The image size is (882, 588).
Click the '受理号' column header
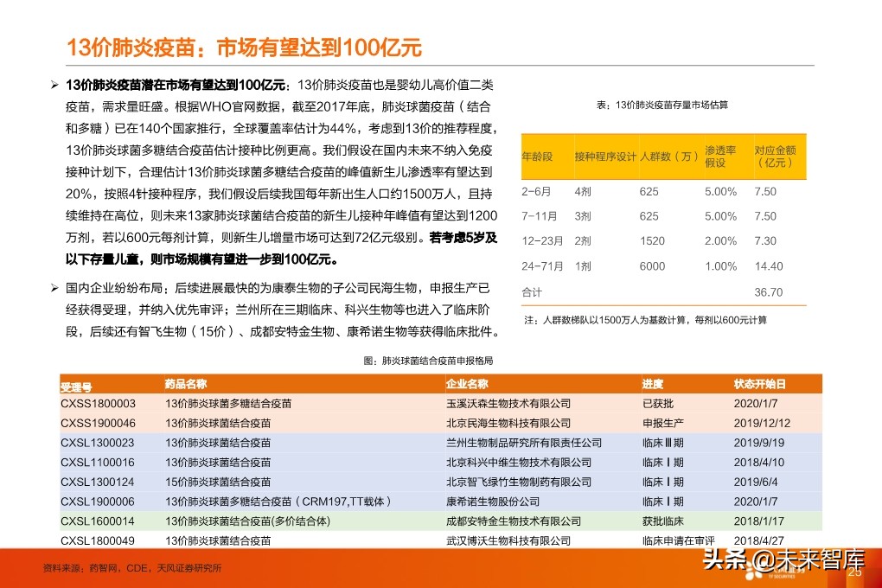76,387
